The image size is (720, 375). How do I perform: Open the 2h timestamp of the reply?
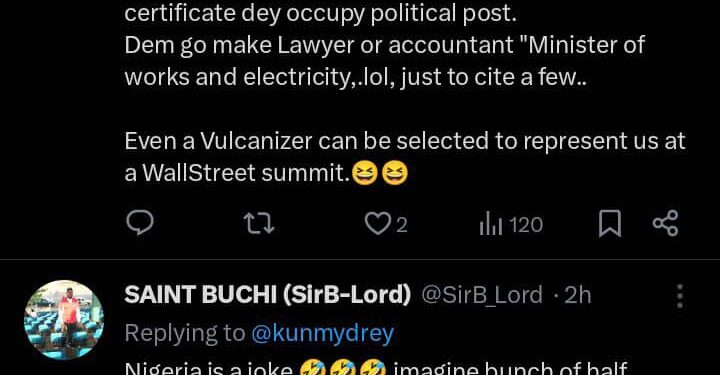point(578,295)
